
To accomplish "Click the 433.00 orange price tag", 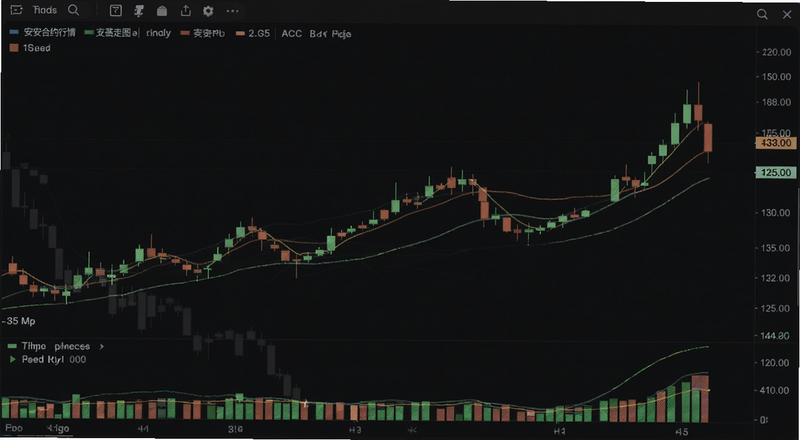I will click(x=776, y=143).
